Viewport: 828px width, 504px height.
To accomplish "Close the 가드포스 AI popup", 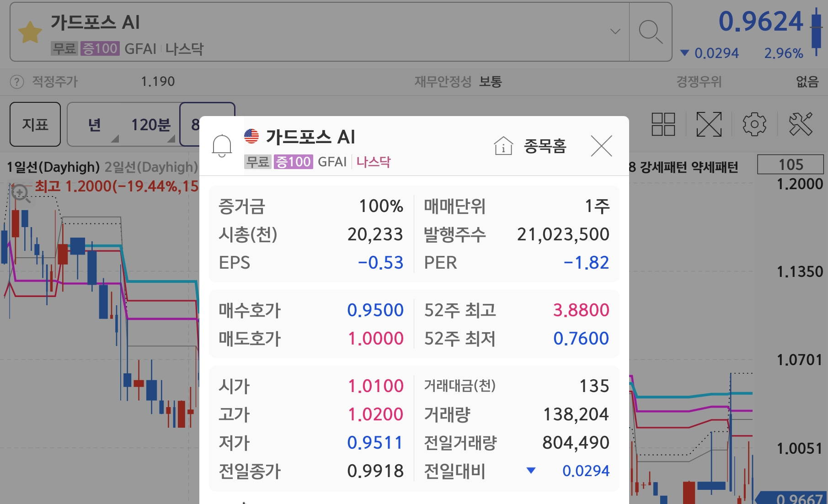I will (x=601, y=146).
